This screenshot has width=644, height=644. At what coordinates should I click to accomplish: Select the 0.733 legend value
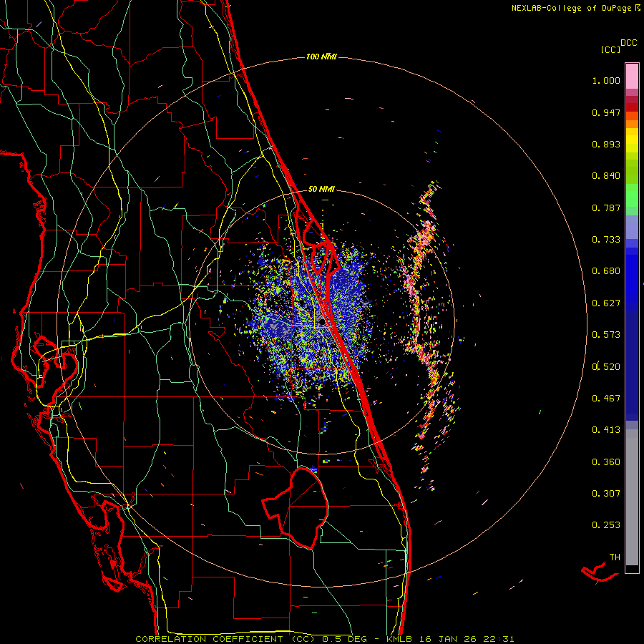tap(606, 240)
